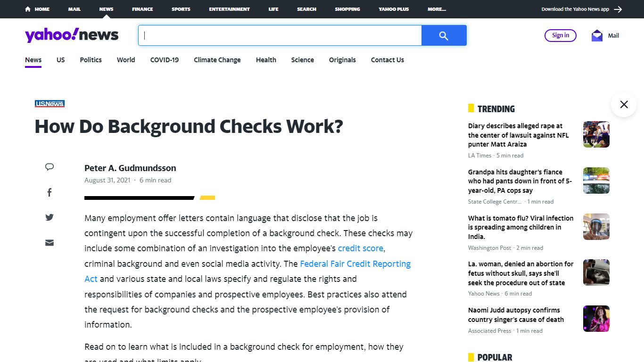The width and height of the screenshot is (644, 362).
Task: Click headline How Do Background Checks Work?
Action: click(x=189, y=127)
